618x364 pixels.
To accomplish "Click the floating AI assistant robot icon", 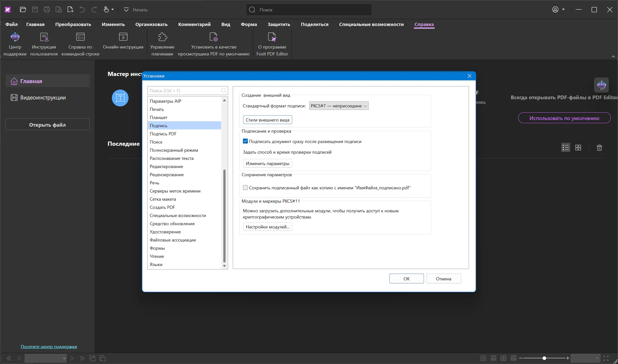I will tap(601, 85).
